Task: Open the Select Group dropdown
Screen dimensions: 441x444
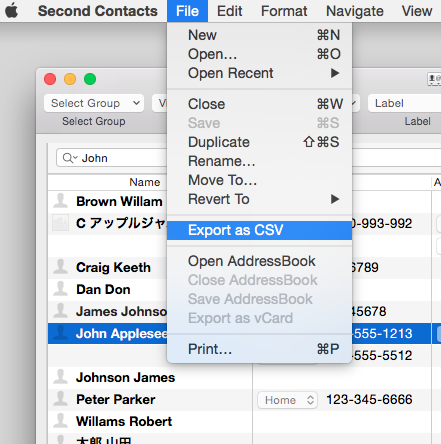Action: click(x=94, y=103)
